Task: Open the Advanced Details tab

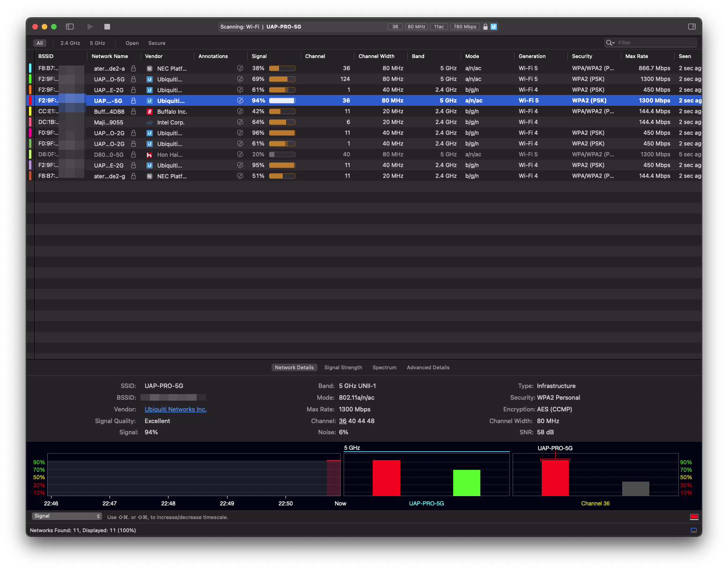Action: coord(428,367)
